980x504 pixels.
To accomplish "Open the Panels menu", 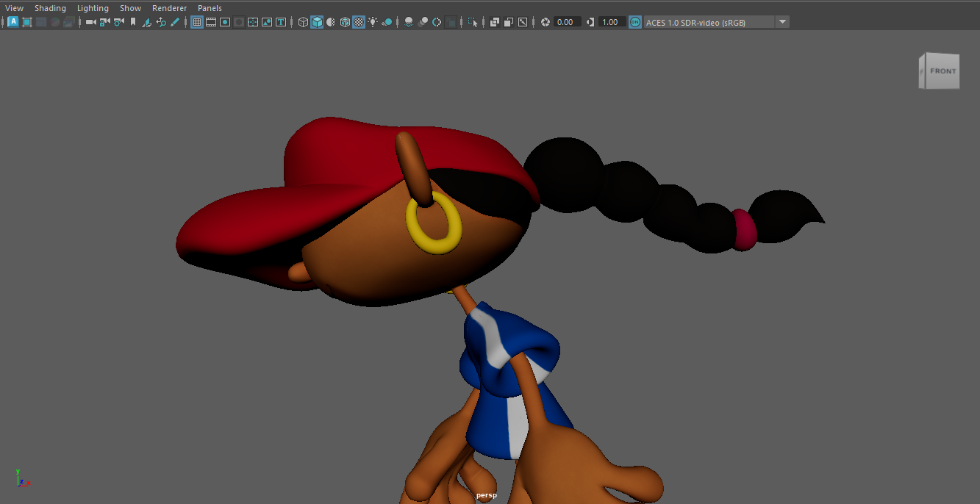I will click(x=210, y=8).
